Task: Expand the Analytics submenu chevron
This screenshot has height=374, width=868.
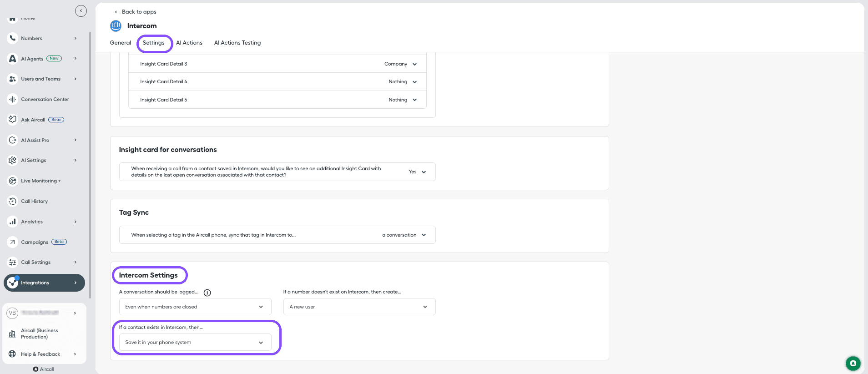Action: (x=76, y=222)
